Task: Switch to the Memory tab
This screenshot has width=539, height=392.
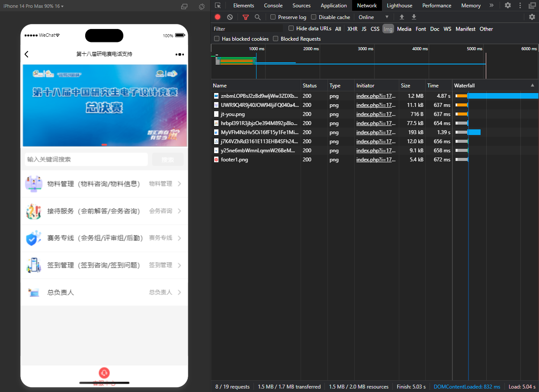Action: (x=471, y=6)
